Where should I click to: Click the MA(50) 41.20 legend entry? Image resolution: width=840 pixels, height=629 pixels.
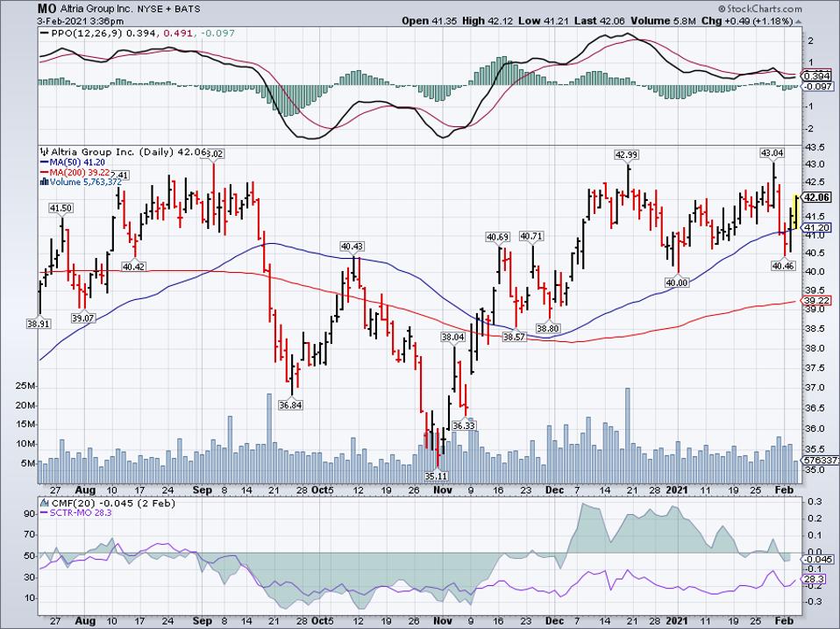pyautogui.click(x=73, y=161)
